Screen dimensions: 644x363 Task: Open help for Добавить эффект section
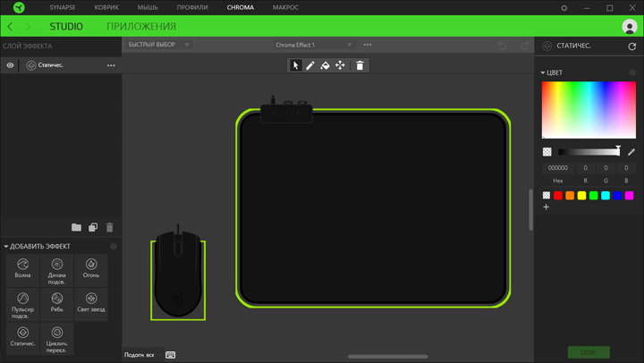pos(114,247)
